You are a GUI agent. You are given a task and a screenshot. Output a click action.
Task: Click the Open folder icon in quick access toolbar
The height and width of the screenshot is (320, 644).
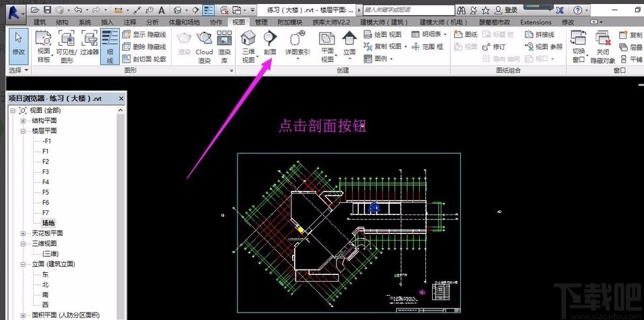pos(35,9)
